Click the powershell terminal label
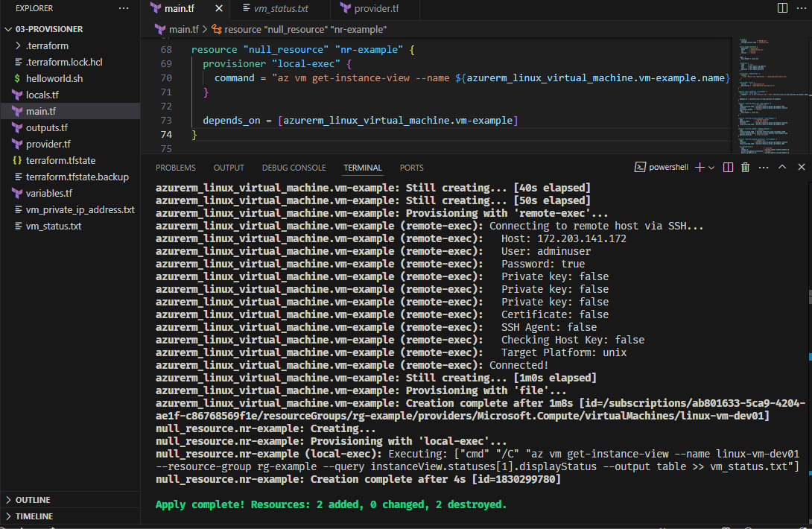 [668, 167]
